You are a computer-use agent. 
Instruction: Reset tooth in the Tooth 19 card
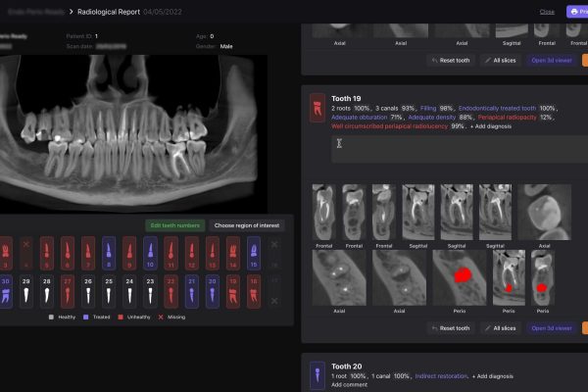point(451,328)
